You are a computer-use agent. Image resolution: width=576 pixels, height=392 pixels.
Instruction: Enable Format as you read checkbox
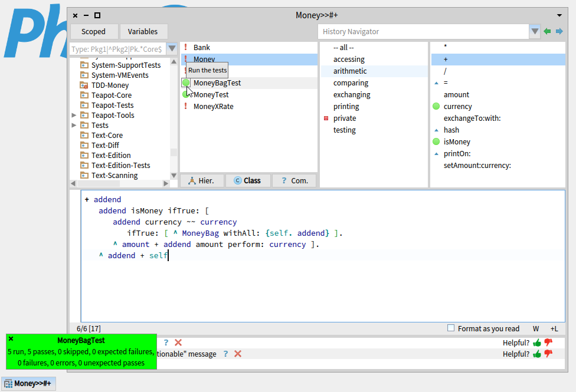pos(451,328)
